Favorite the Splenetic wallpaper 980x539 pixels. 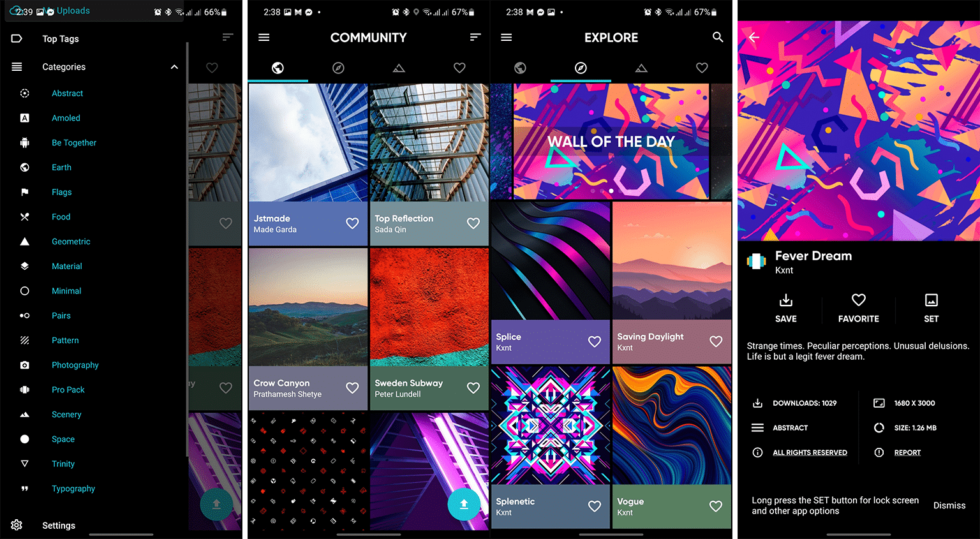click(595, 506)
